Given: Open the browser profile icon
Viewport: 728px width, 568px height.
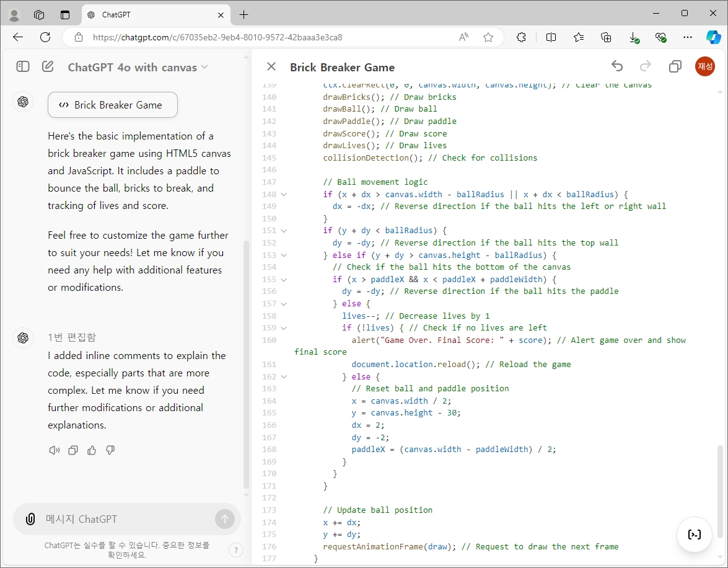Looking at the screenshot, I should (14, 15).
